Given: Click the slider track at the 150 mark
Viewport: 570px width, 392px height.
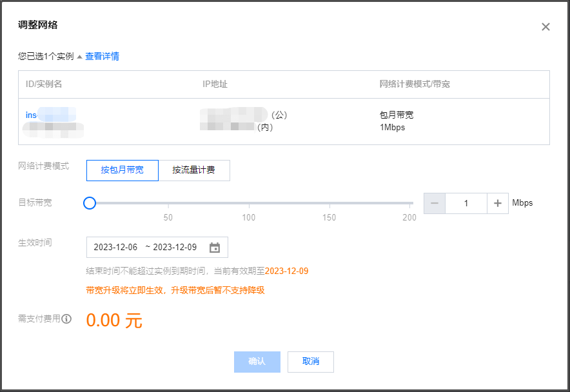Looking at the screenshot, I should 329,203.
